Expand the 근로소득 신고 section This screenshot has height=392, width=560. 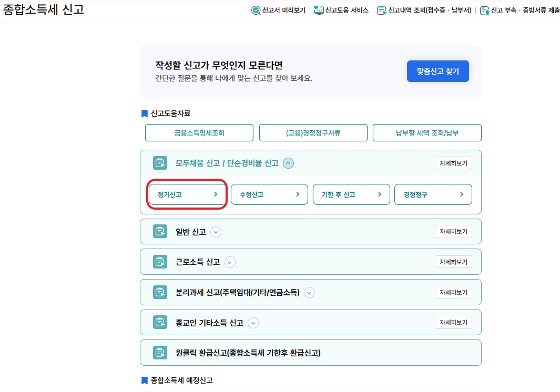(x=230, y=262)
